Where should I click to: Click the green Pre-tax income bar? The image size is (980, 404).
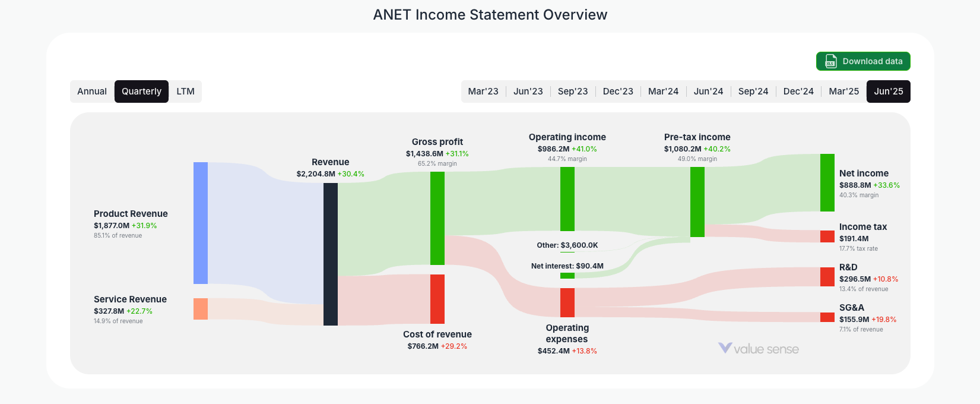click(x=697, y=202)
